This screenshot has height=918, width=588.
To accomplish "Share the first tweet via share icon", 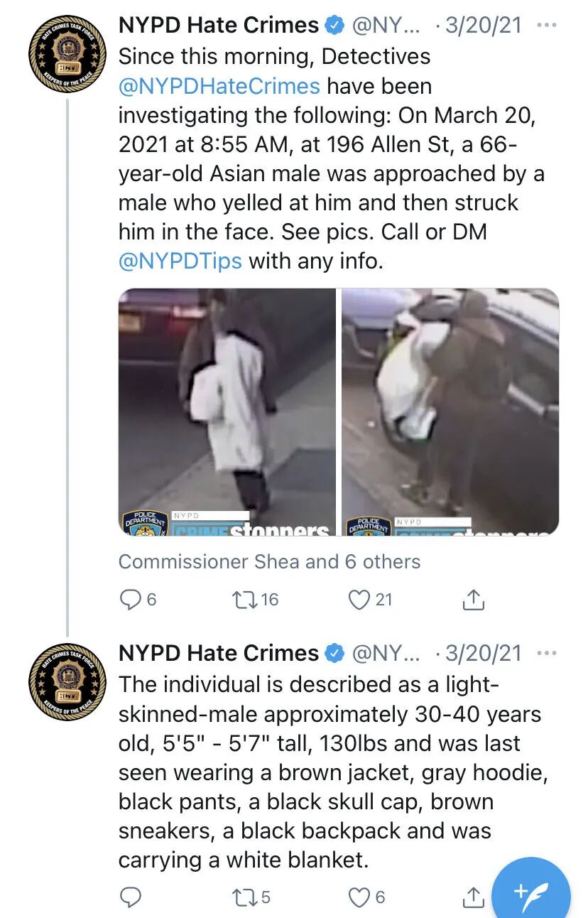I will tap(474, 600).
